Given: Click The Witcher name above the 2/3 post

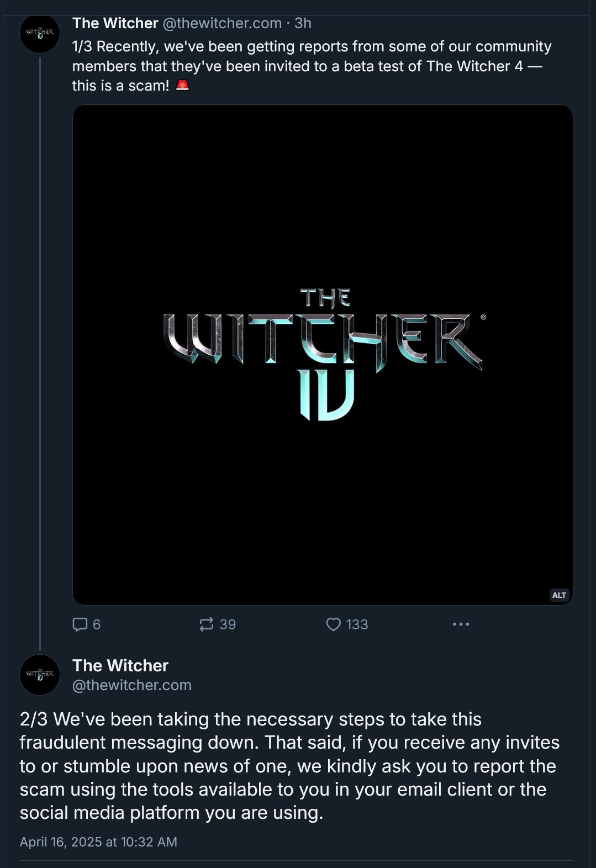Looking at the screenshot, I should click(x=120, y=666).
